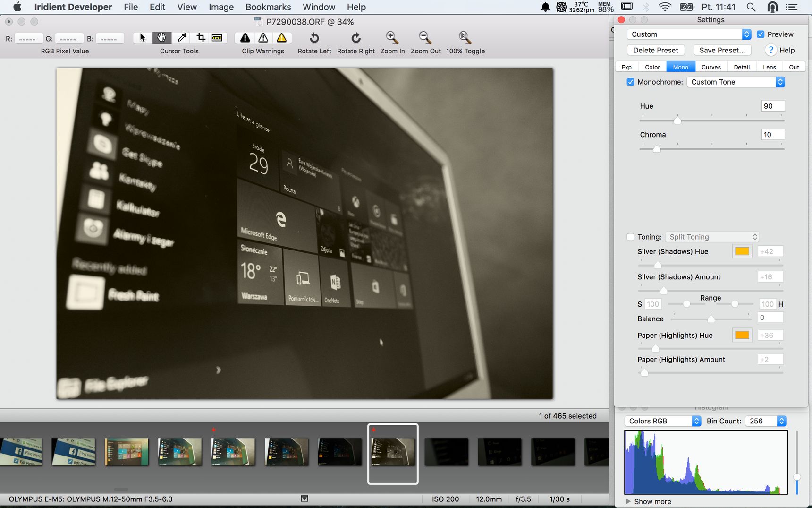Click the Balance slider handle
This screenshot has width=812, height=508.
[x=711, y=319]
